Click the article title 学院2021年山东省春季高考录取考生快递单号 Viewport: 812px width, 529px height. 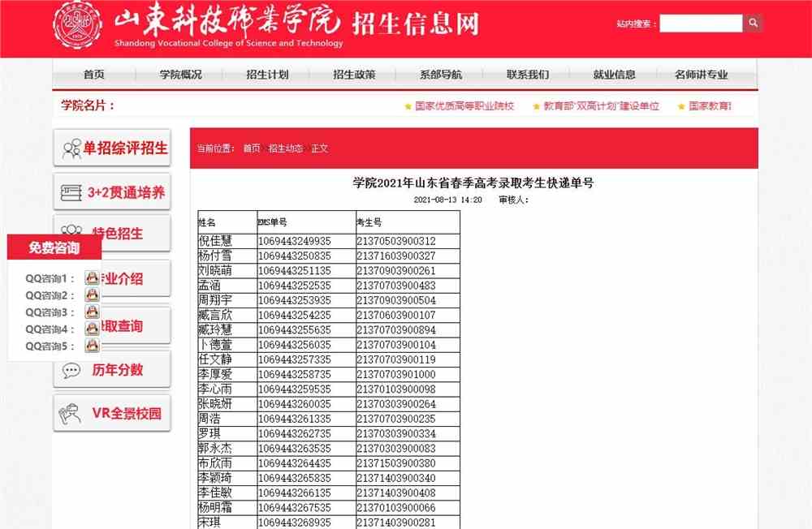(473, 183)
